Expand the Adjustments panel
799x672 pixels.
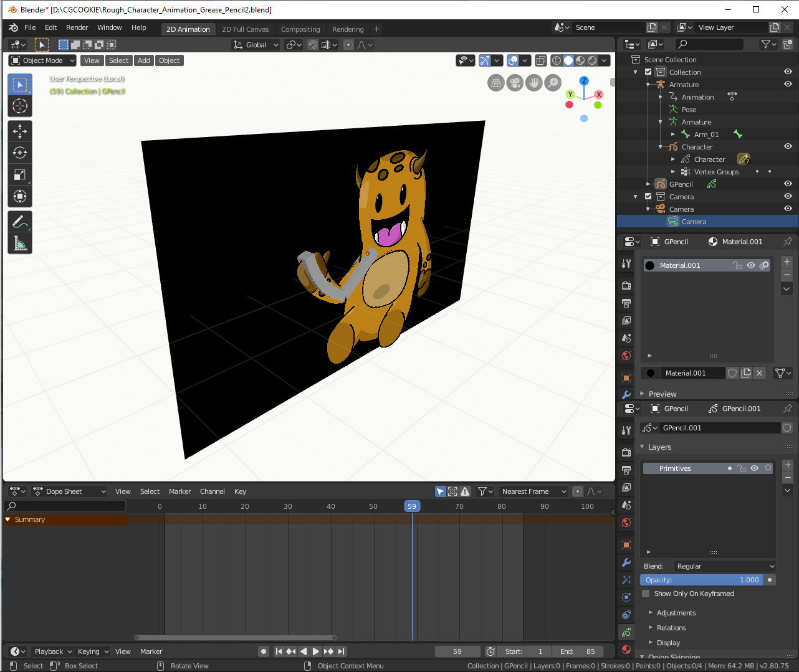[676, 613]
